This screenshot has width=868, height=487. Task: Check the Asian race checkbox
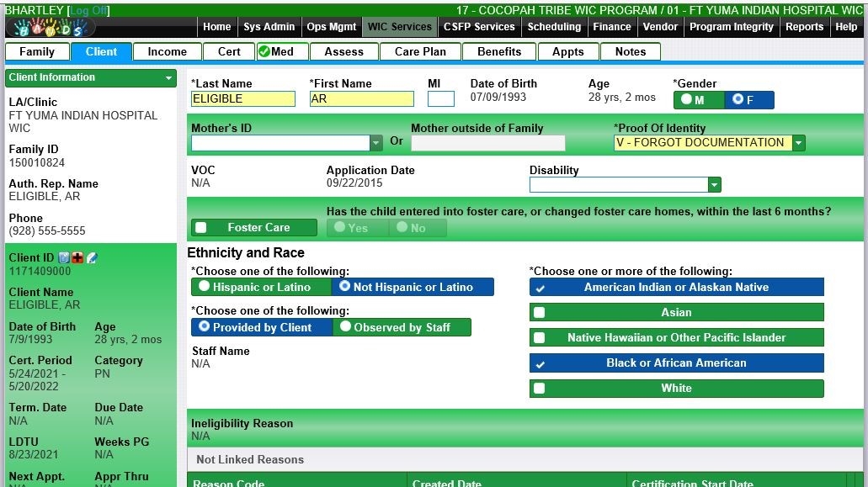540,313
